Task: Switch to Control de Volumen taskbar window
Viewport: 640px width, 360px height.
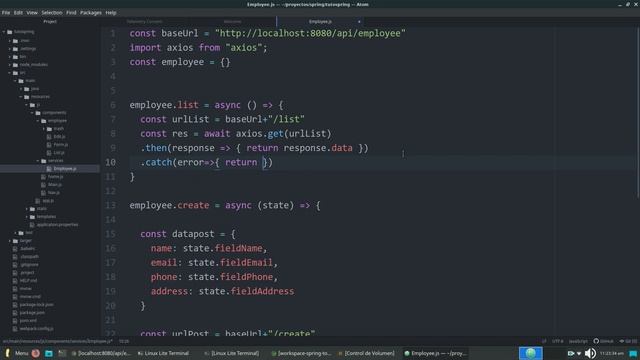Action: tap(367, 353)
